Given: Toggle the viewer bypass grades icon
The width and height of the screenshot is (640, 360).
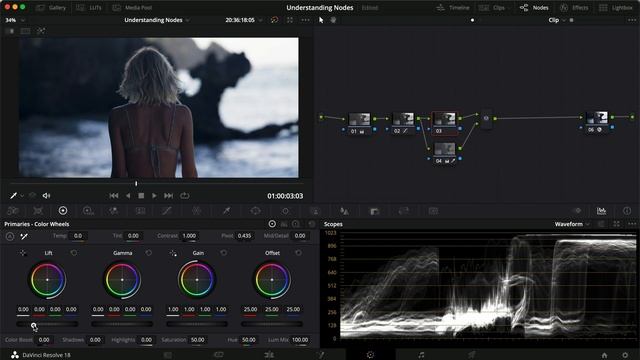Looking at the screenshot, I should tap(274, 20).
